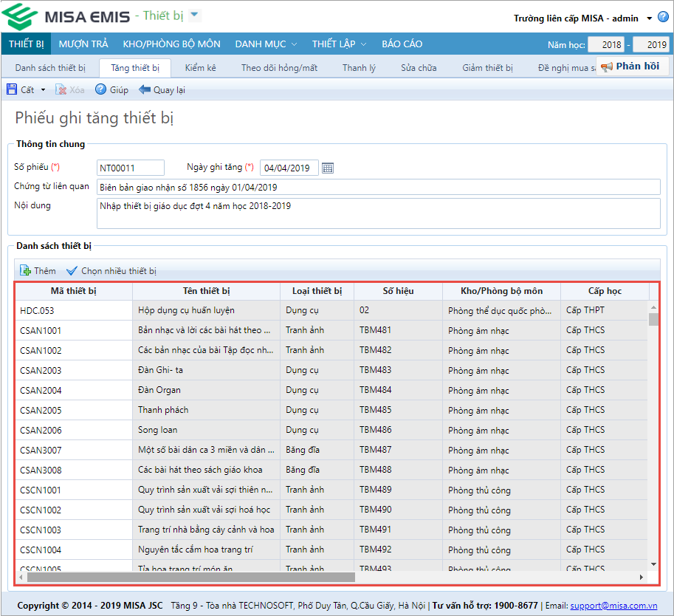Viewport: 674px width, 616px height.
Task: Click the Số phiếu input field
Action: coord(131,168)
